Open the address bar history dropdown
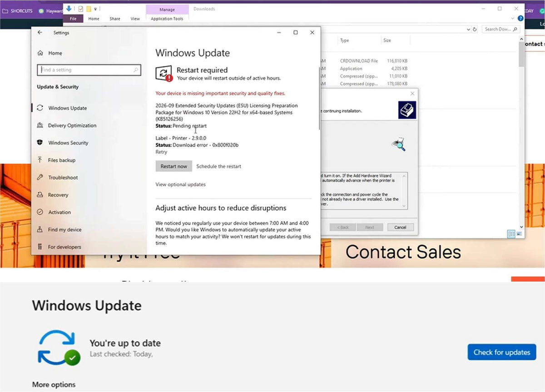545x392 pixels. pos(469,29)
